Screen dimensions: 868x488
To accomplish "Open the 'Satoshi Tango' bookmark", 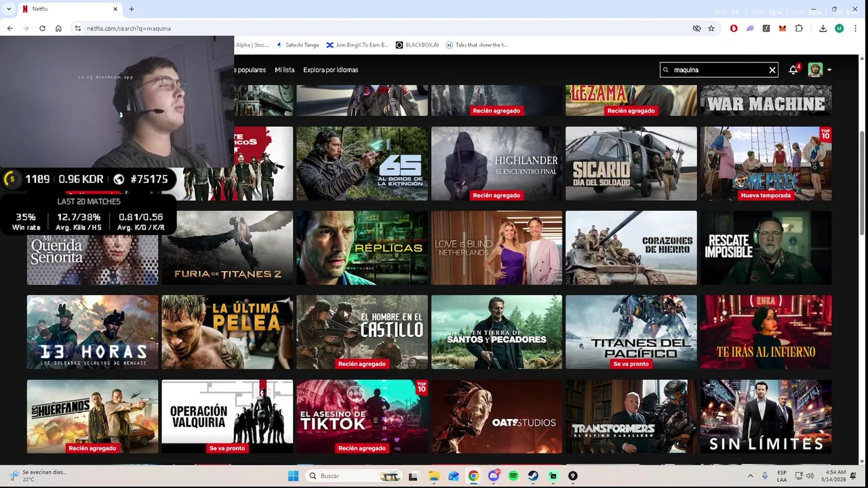I will 298,45.
